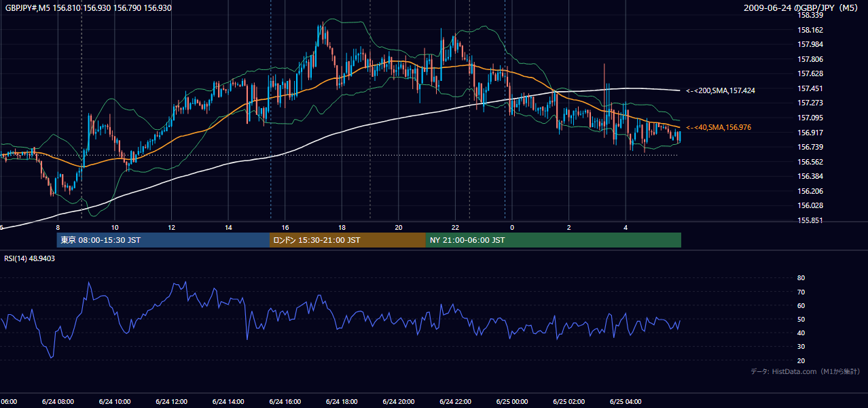Image resolution: width=868 pixels, height=408 pixels.
Task: Click the RSI(14) 48.9403 indicator label
Action: pyautogui.click(x=30, y=258)
